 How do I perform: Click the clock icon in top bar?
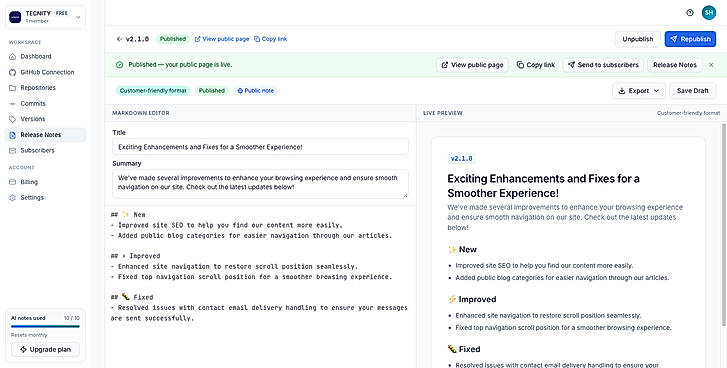pyautogui.click(x=689, y=13)
